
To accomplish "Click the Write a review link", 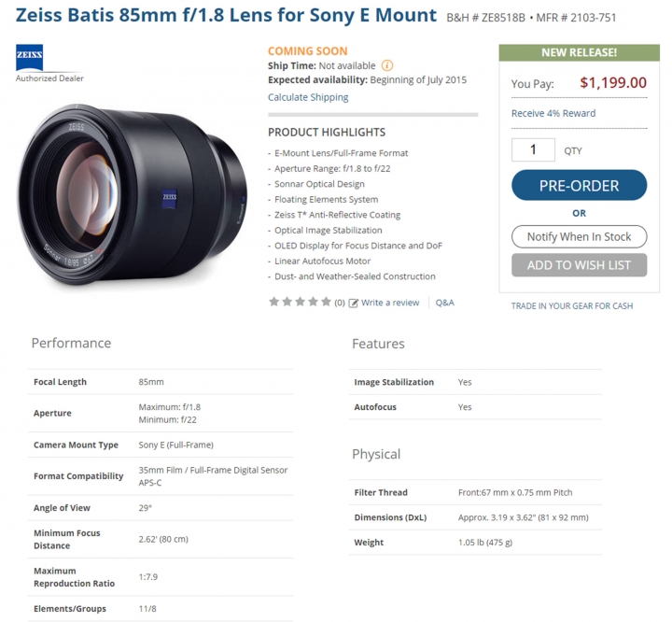I will pos(390,303).
